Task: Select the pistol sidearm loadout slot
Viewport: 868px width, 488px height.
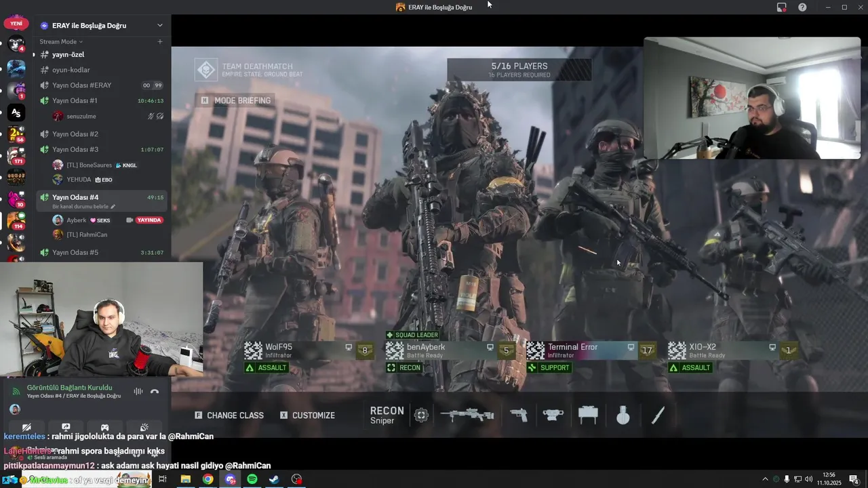Action: click(519, 415)
